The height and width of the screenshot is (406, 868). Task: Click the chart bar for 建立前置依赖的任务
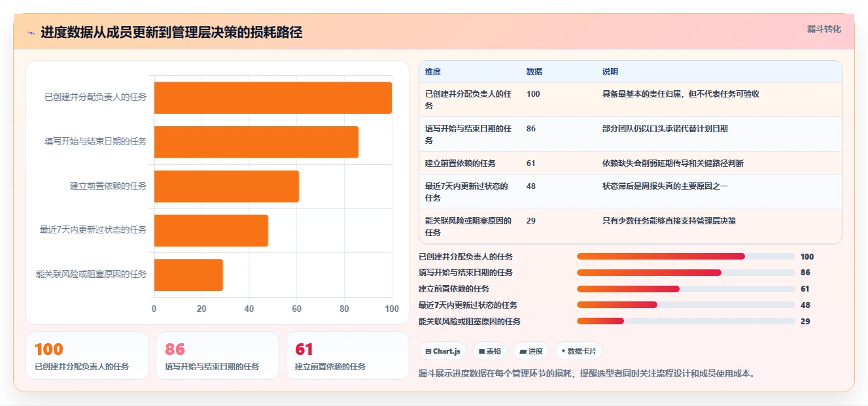click(226, 186)
